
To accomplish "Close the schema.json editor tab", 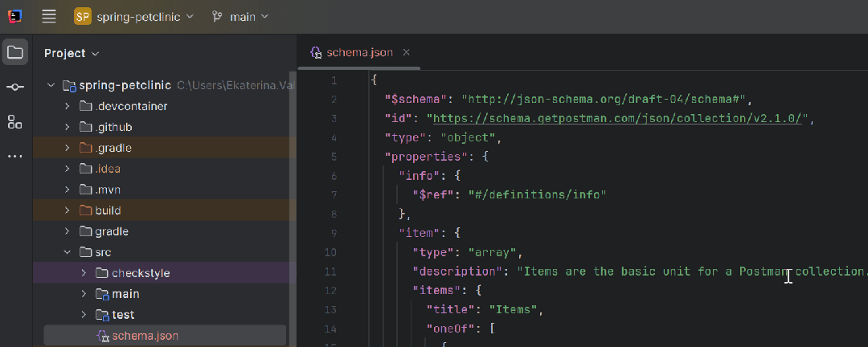I will pyautogui.click(x=406, y=52).
